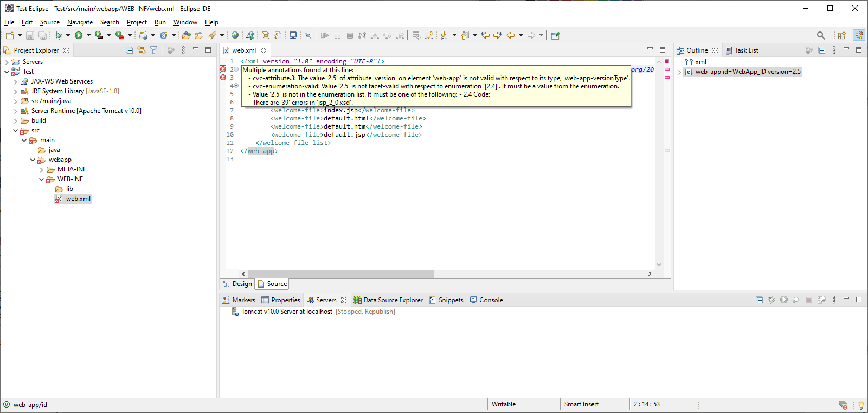Viewport: 868px width, 413px height.
Task: Expand the Servers project node
Action: pos(7,62)
